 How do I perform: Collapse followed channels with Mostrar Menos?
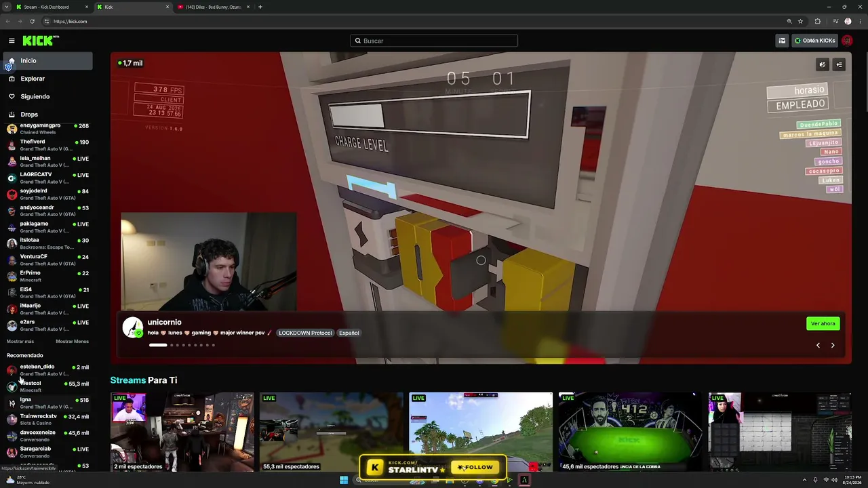[72, 342]
